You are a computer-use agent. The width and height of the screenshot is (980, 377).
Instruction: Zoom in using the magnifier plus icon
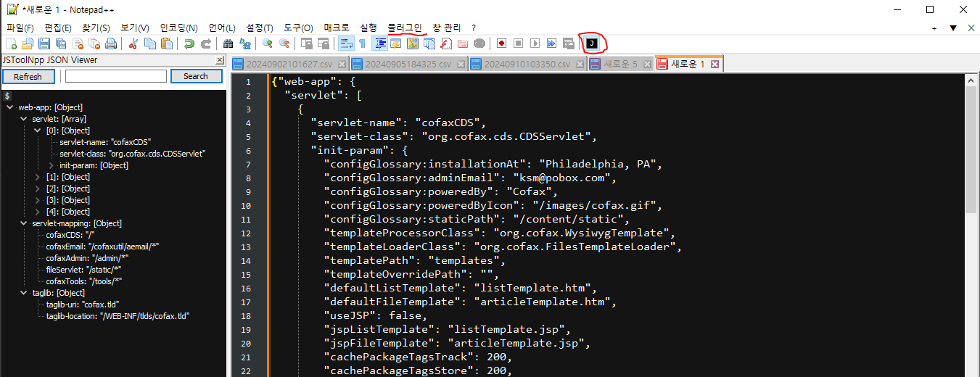[x=268, y=43]
